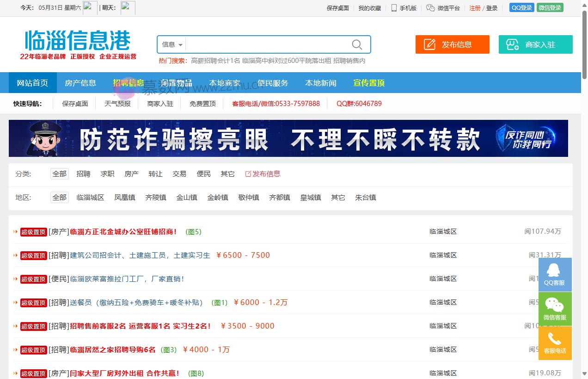
Task: Select the 招聘 category filter
Action: click(83, 174)
